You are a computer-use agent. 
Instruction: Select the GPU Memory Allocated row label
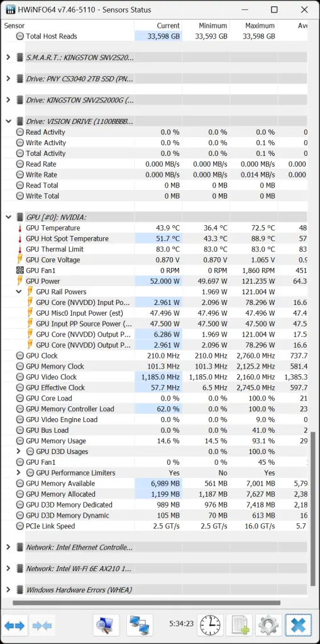pyautogui.click(x=60, y=494)
